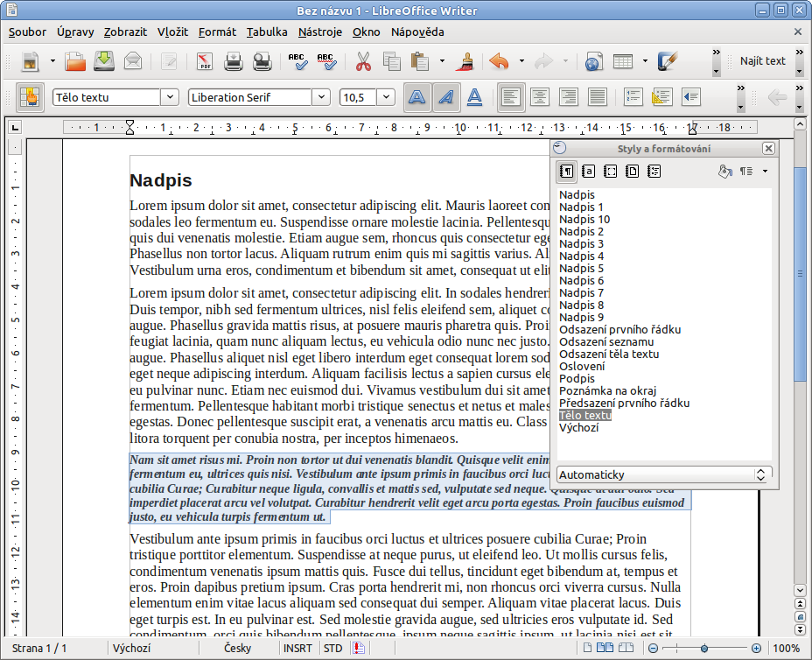Align the paragraph to the right

point(569,97)
